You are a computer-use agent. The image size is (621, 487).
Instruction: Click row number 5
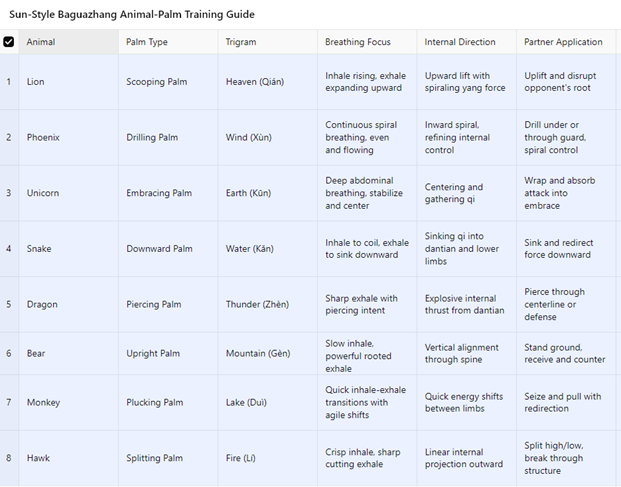tap(9, 304)
